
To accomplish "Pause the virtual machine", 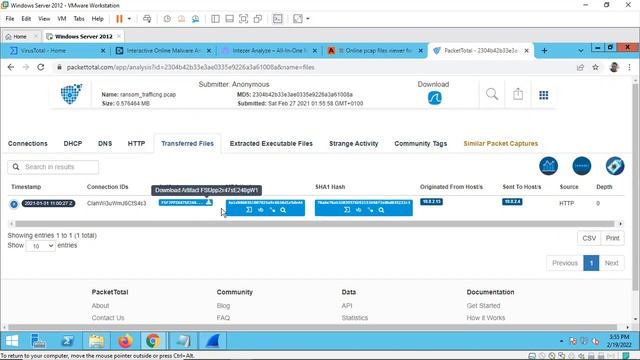I will [119, 19].
